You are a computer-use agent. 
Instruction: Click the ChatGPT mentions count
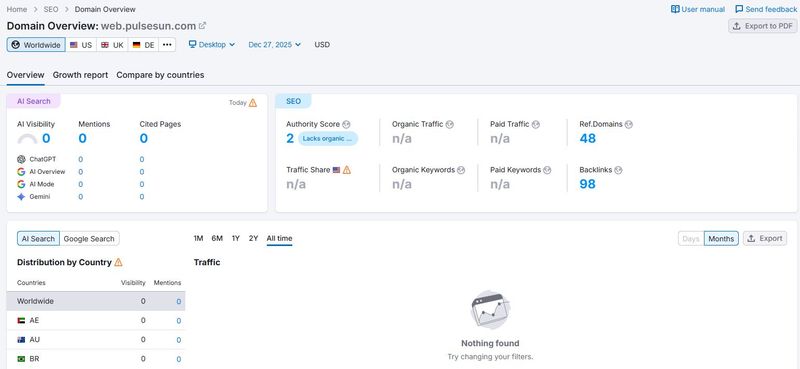[x=81, y=159]
